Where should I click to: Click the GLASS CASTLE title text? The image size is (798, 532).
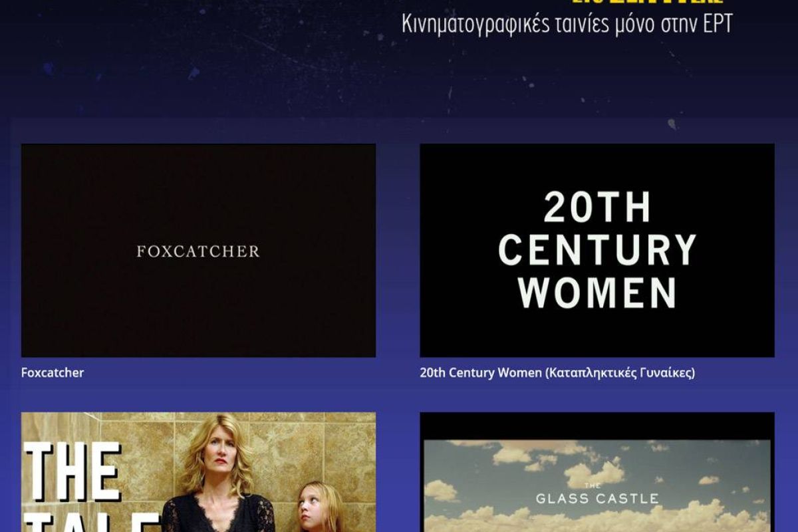point(597,497)
